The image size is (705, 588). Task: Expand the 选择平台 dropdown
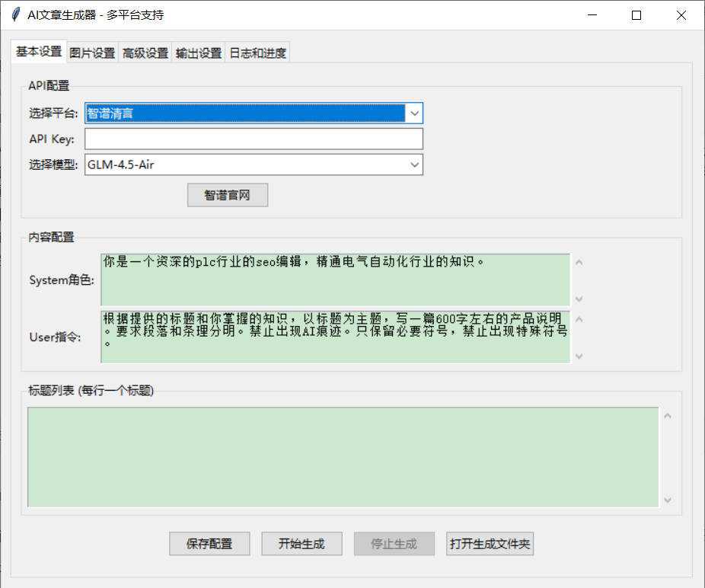414,113
